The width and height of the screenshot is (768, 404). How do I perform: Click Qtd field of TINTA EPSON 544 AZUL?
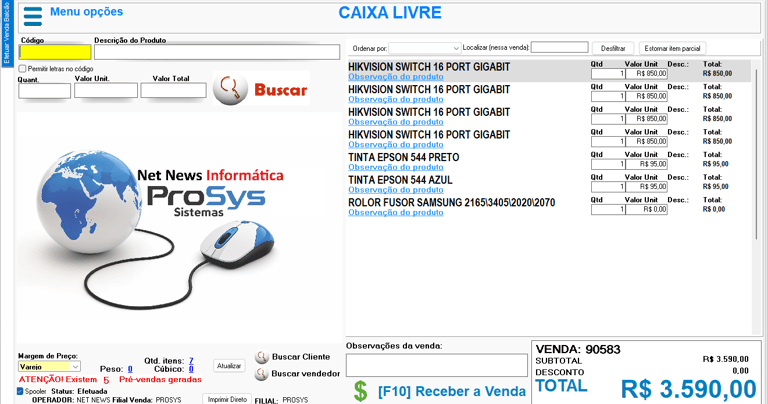coord(608,187)
